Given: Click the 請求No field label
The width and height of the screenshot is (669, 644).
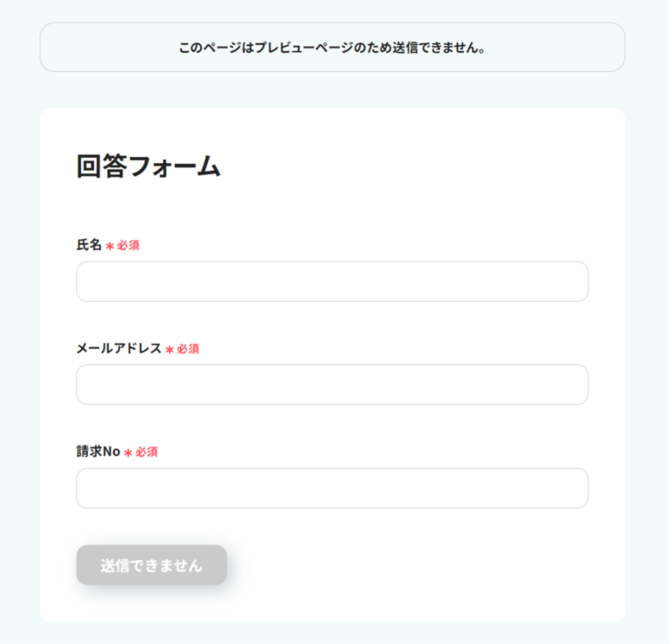Looking at the screenshot, I should [x=98, y=452].
